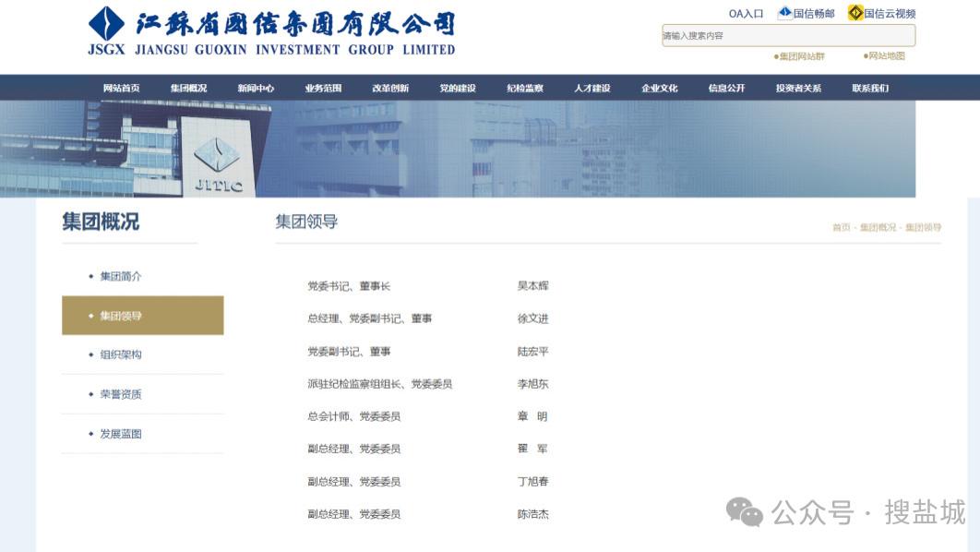This screenshot has width=980, height=552.
Task: Open the 投资者关系 navigation item
Action: coord(798,88)
